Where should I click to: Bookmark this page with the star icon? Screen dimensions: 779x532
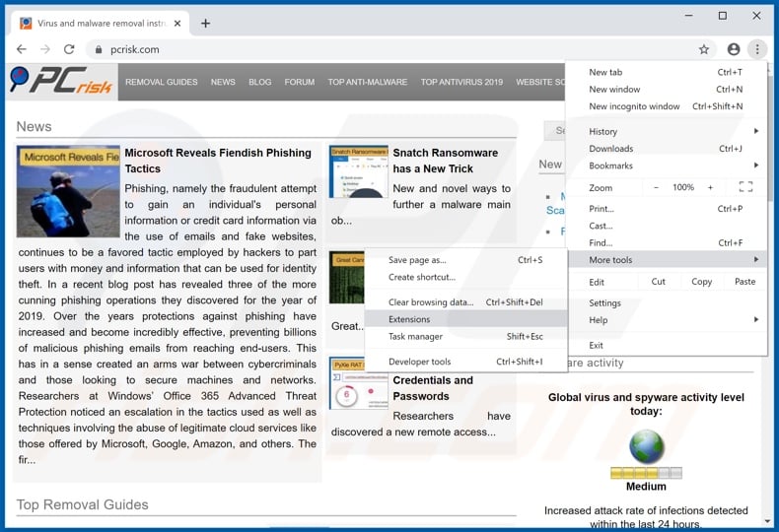pos(703,49)
